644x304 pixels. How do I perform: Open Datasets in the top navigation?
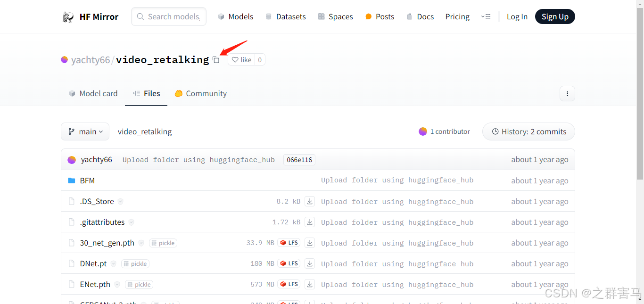pyautogui.click(x=285, y=16)
